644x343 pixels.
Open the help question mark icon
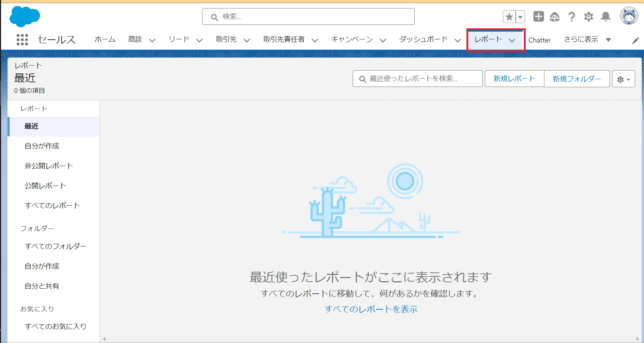(x=571, y=17)
